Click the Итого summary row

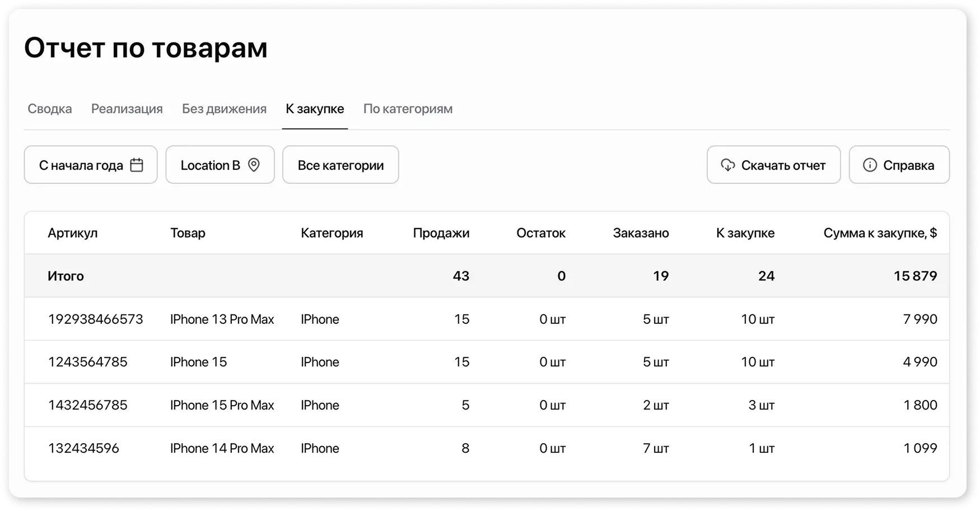[66, 276]
